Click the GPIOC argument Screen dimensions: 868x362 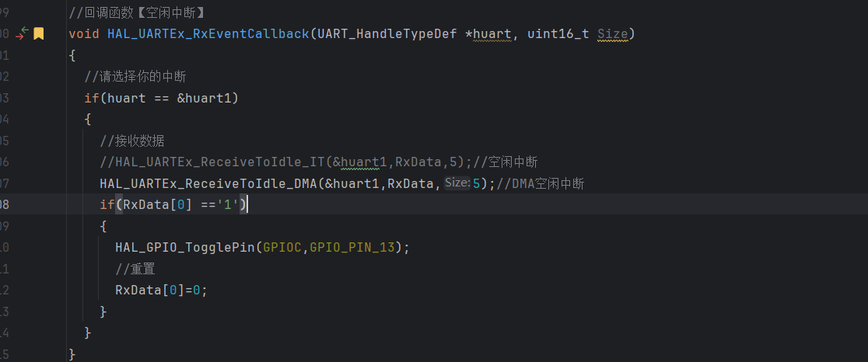(282, 248)
